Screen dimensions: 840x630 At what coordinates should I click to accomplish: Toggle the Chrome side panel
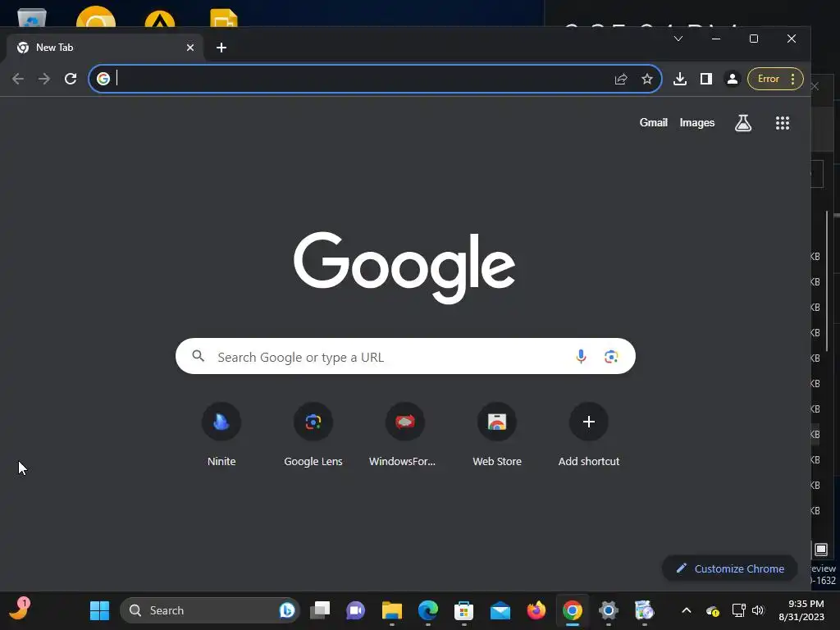pos(706,79)
